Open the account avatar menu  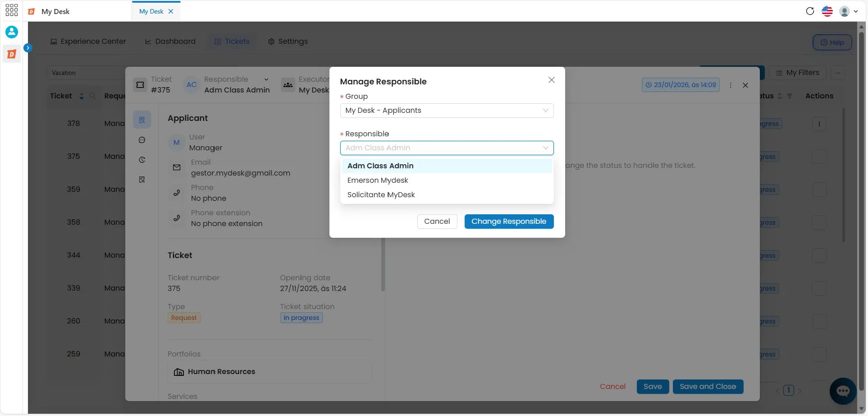(848, 11)
